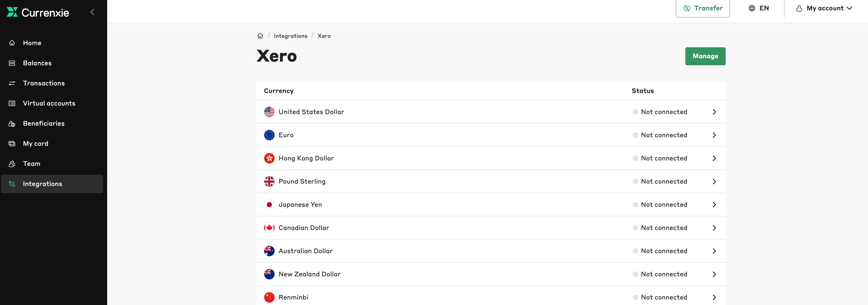Select Integrations in sidebar

(x=52, y=184)
